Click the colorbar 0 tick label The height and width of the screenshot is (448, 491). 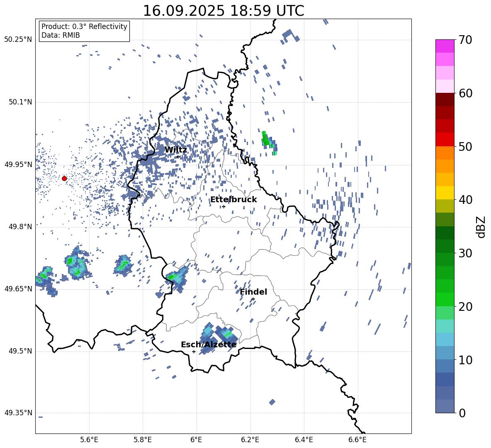tap(462, 413)
